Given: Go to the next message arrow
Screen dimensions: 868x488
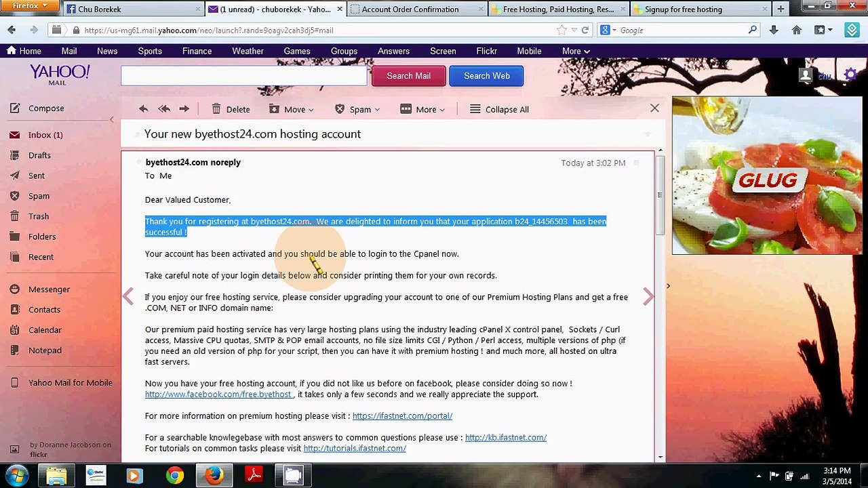Looking at the screenshot, I should (x=648, y=296).
